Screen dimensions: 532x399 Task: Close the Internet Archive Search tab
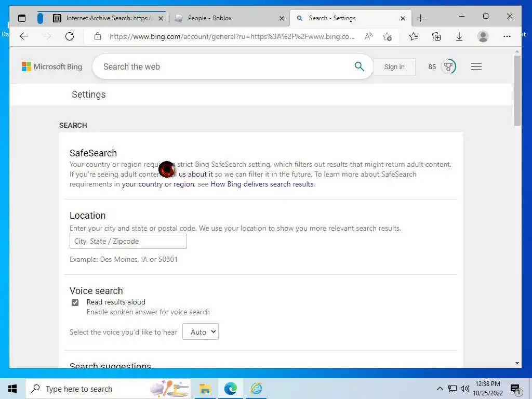[x=161, y=18]
